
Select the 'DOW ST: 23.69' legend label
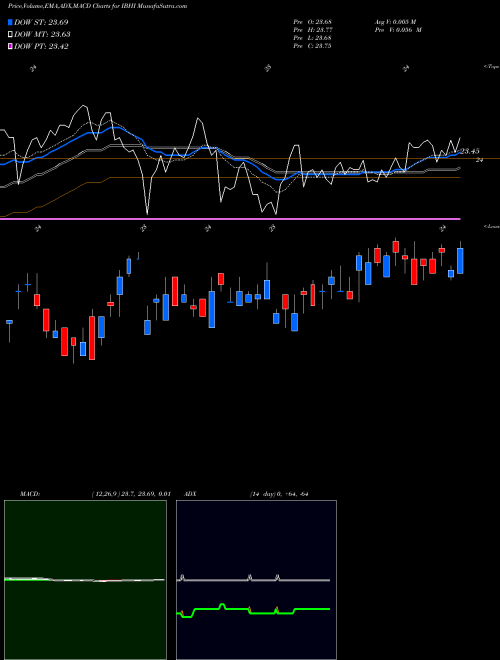[41, 22]
